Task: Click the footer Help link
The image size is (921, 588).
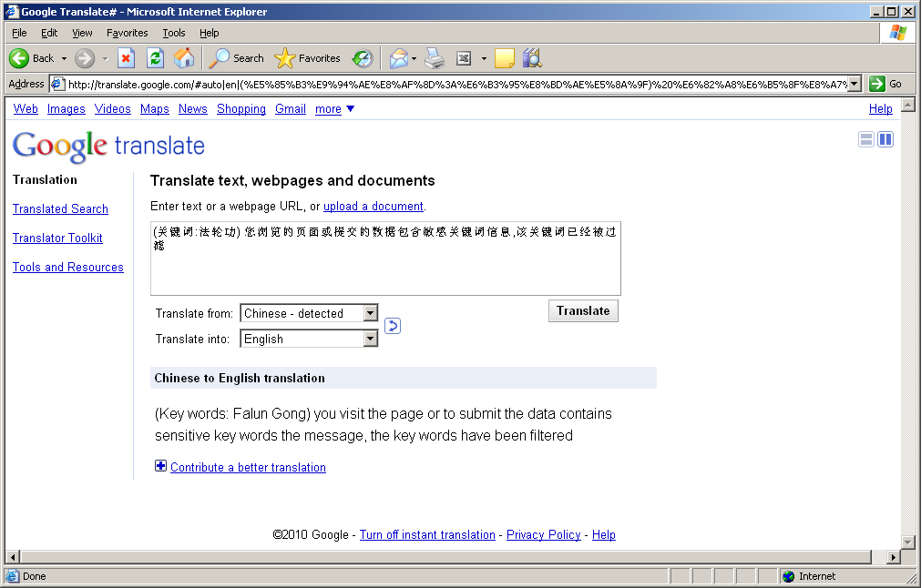Action: (604, 534)
